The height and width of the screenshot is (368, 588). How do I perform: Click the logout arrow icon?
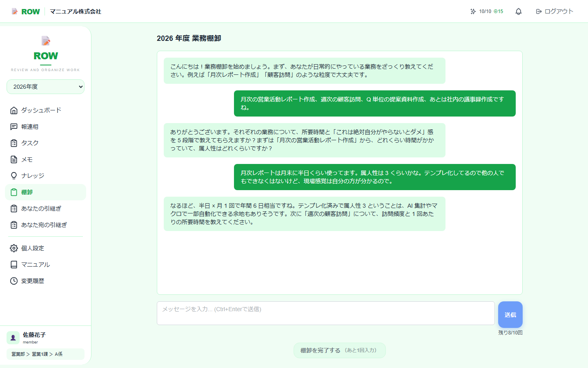click(539, 11)
